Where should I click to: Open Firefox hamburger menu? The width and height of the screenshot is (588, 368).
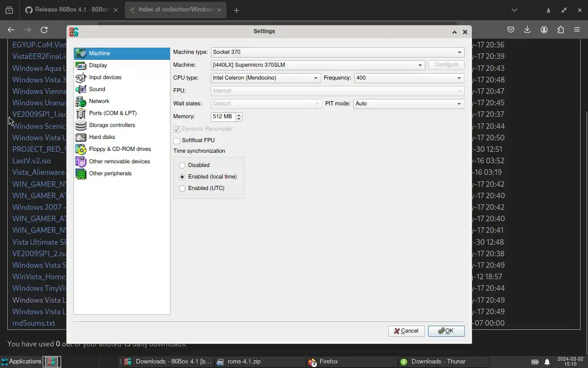point(577,29)
